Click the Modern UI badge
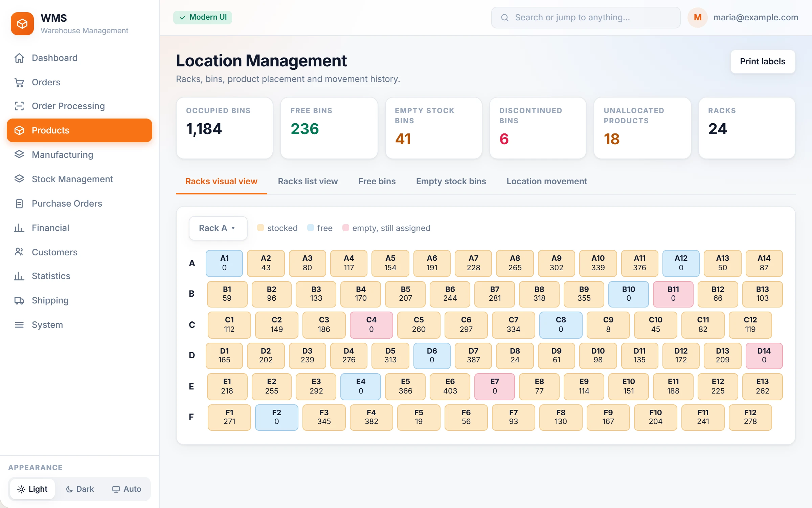 click(x=203, y=17)
